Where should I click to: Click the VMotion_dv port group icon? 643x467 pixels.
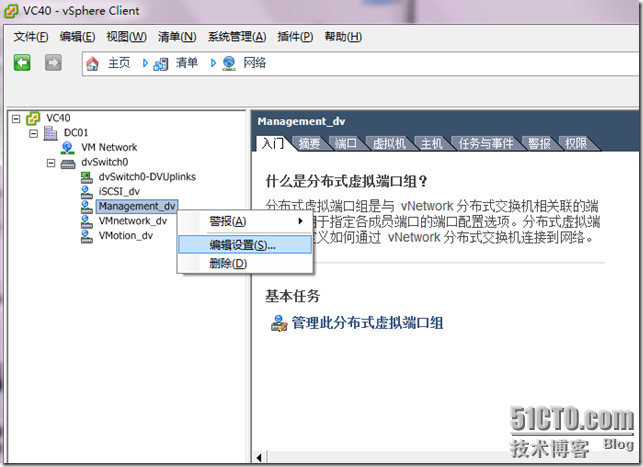click(87, 236)
